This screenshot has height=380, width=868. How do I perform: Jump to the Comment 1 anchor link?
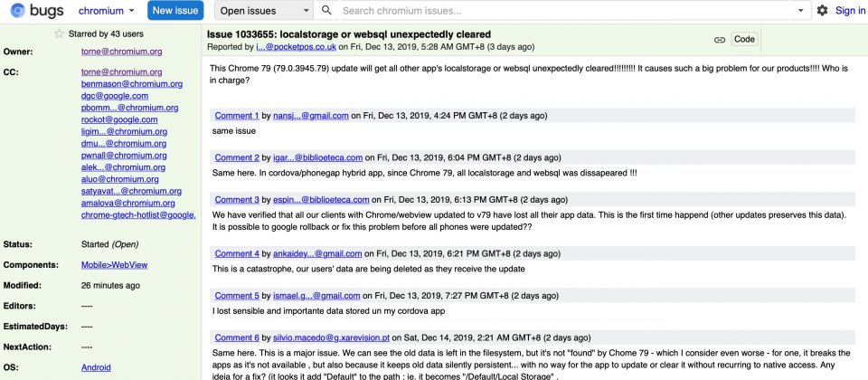tap(237, 116)
